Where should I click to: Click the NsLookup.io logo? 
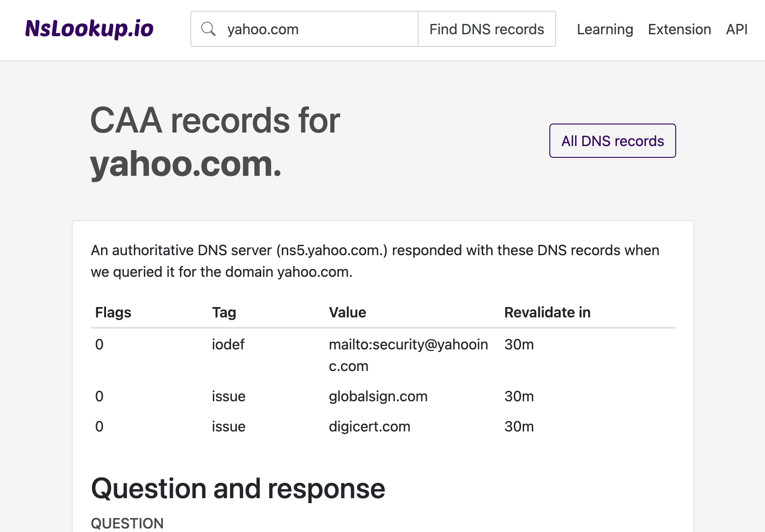[89, 28]
